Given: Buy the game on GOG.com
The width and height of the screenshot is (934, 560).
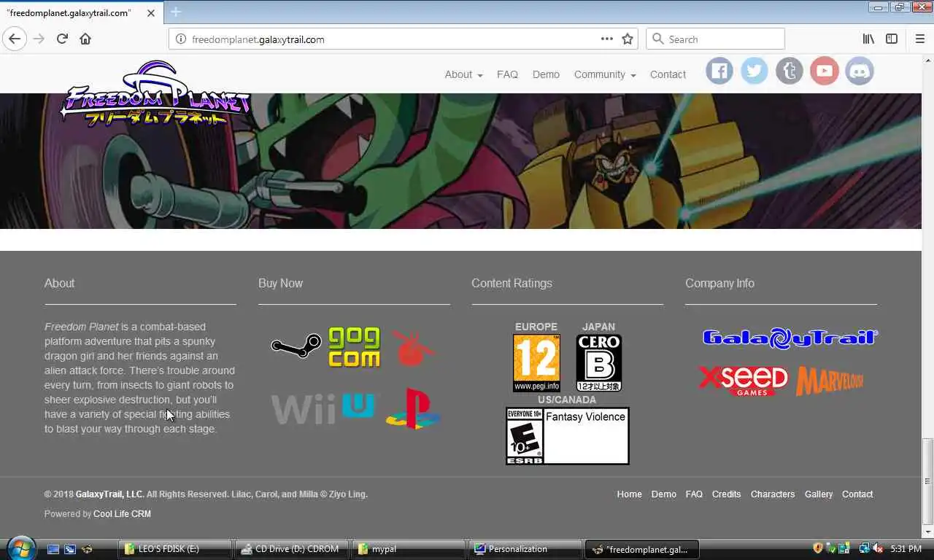Looking at the screenshot, I should 354,347.
